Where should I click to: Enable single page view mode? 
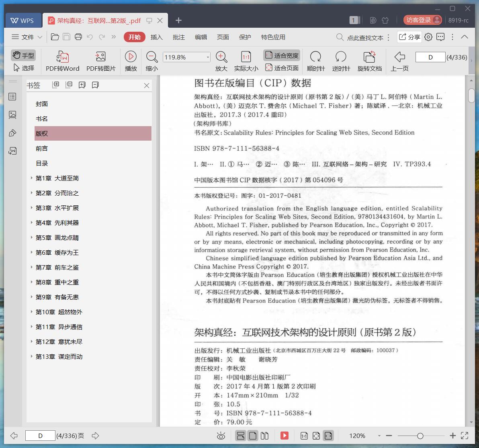(253, 436)
